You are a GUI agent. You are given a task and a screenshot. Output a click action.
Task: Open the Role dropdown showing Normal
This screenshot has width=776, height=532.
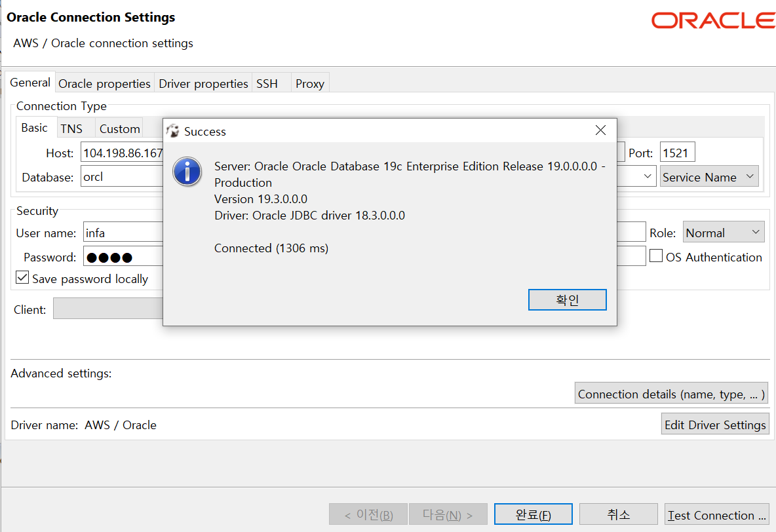click(x=723, y=233)
